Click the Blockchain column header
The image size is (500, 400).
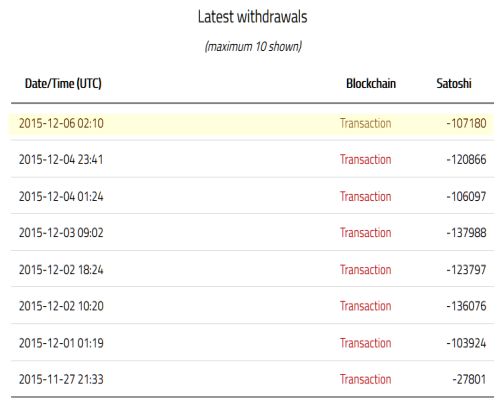[x=371, y=83]
